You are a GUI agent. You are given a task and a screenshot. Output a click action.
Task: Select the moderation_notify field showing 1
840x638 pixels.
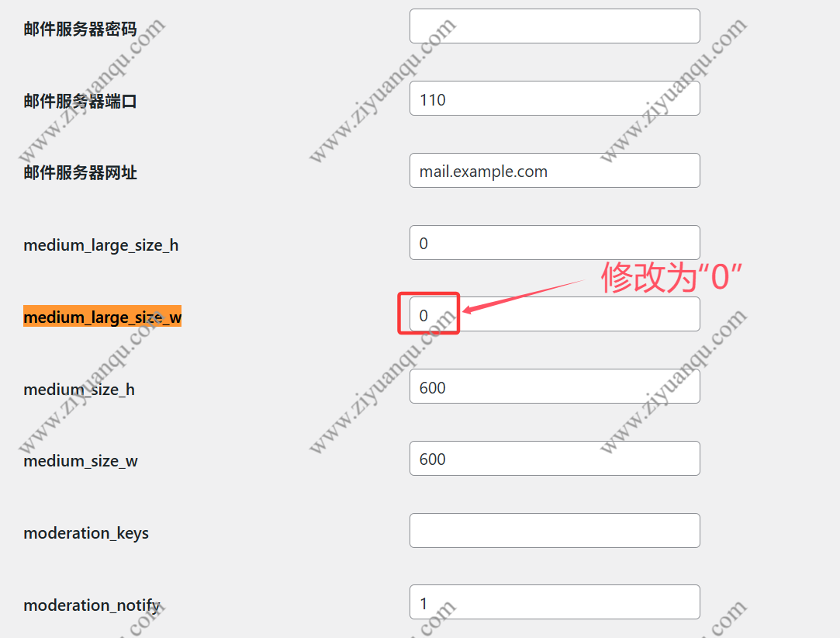point(555,602)
